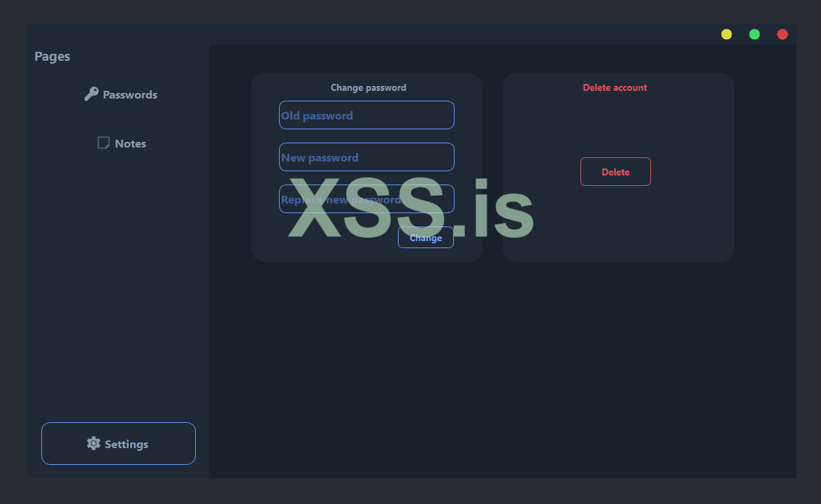Open the Settings panel
The height and width of the screenshot is (504, 821).
(x=118, y=443)
